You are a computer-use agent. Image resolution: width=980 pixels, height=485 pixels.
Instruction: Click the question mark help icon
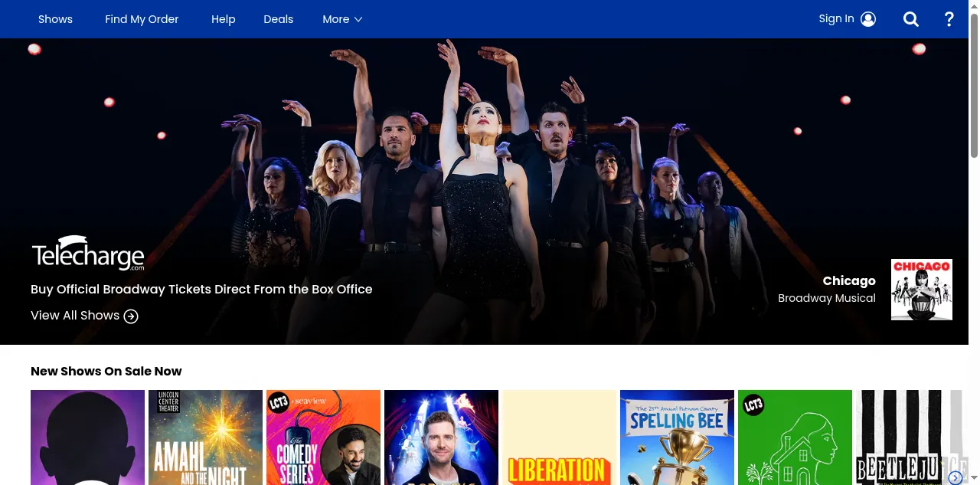tap(949, 19)
